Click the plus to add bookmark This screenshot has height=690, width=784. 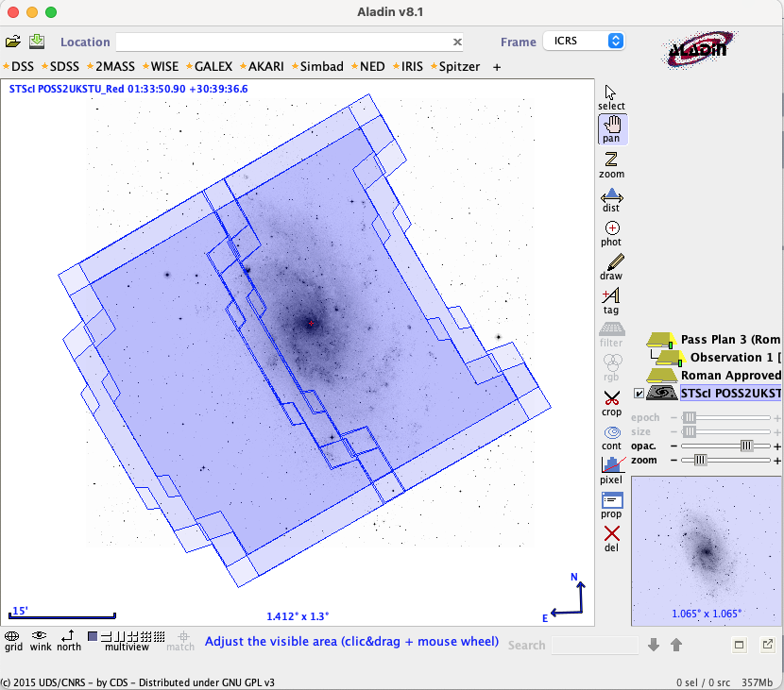(497, 67)
